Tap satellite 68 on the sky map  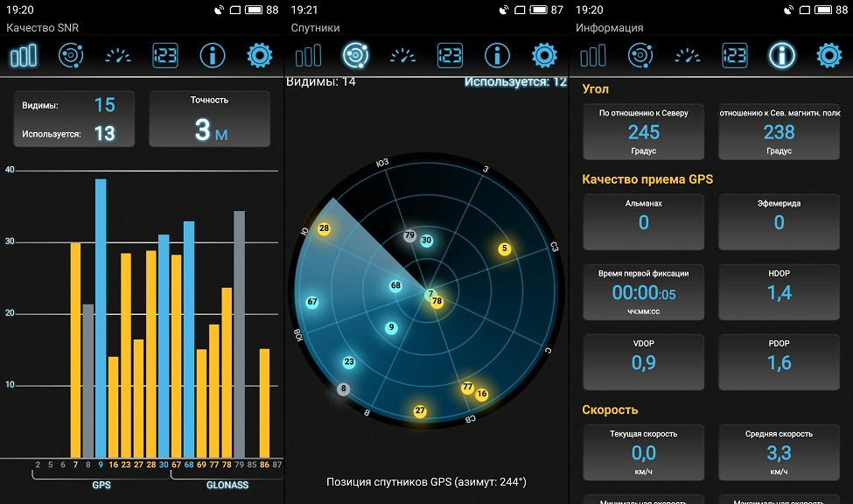tap(395, 285)
